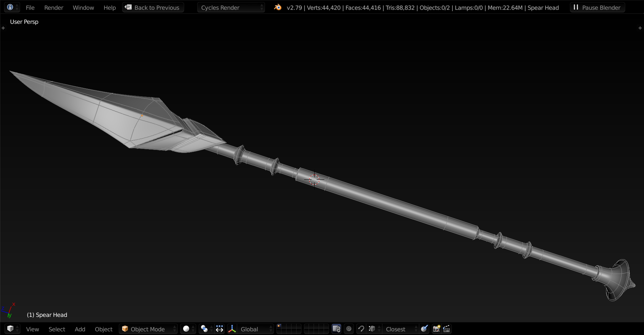Open the snap element type selector

coord(374,329)
